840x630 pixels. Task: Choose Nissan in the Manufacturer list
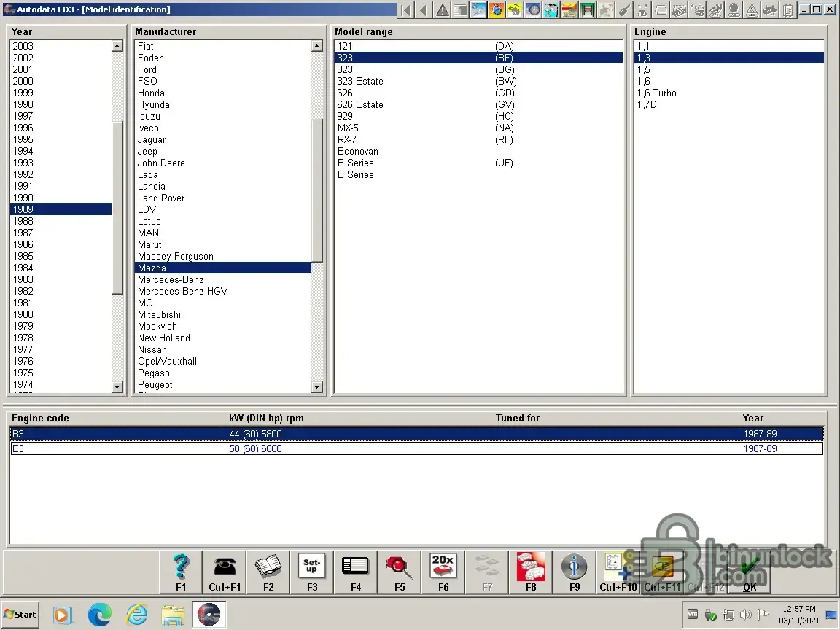pyautogui.click(x=223, y=350)
